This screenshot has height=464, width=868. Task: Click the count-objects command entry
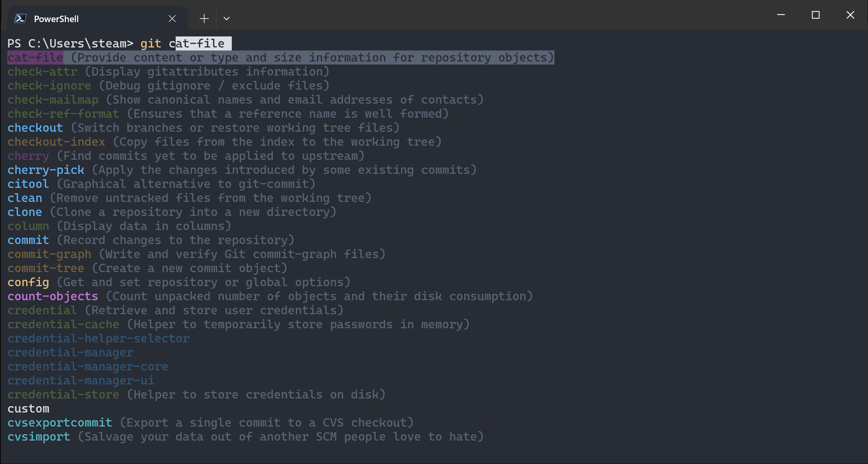(x=52, y=296)
